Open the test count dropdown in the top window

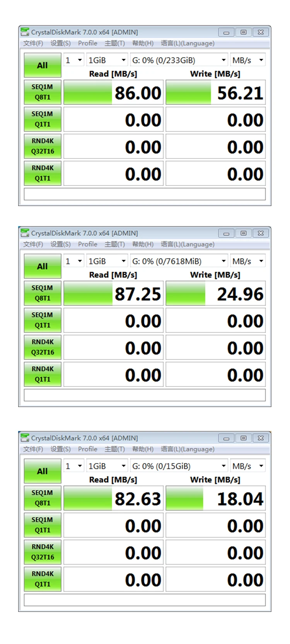click(x=73, y=60)
